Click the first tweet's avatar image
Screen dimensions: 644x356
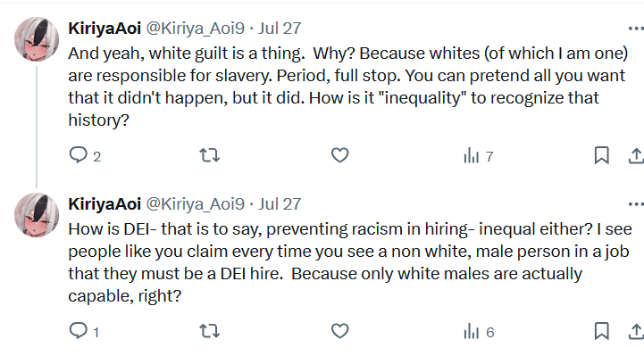37,39
